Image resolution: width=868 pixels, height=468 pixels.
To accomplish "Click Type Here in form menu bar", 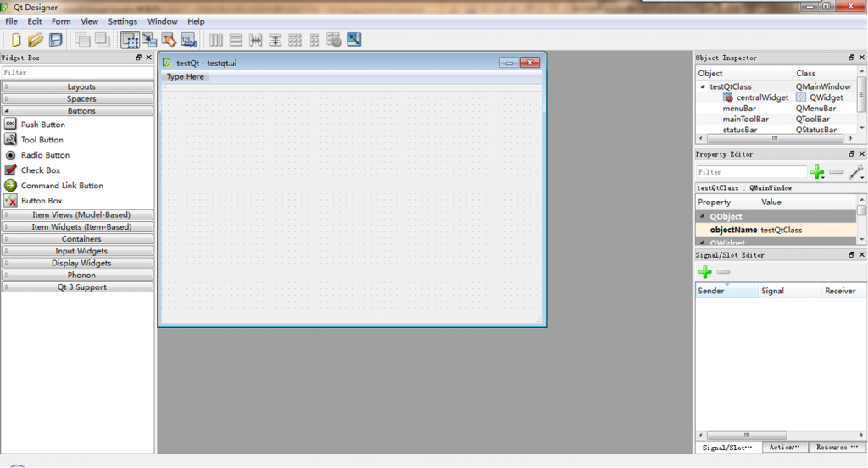I will pos(186,77).
